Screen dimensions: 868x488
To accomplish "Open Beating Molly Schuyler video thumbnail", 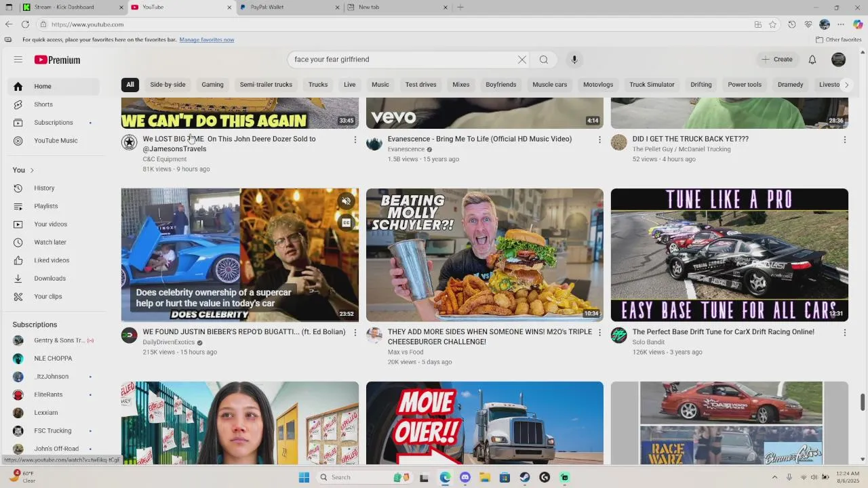I will pos(485,255).
